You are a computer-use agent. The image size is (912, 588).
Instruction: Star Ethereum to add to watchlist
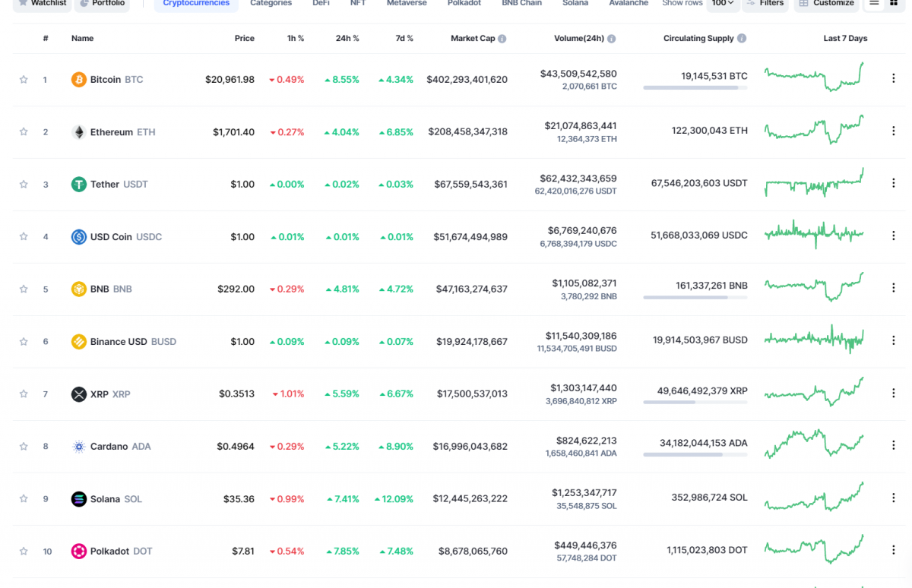(24, 131)
